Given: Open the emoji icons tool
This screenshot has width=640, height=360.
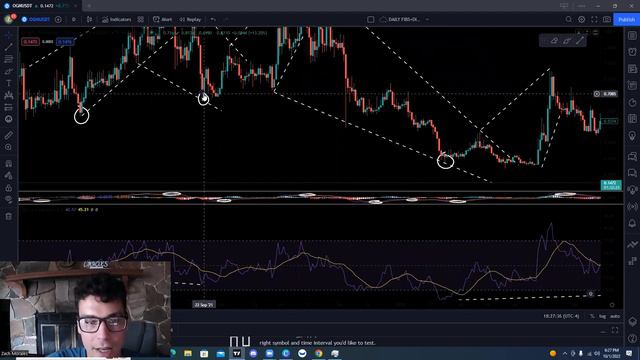Looking at the screenshot, I should pos(9,119).
